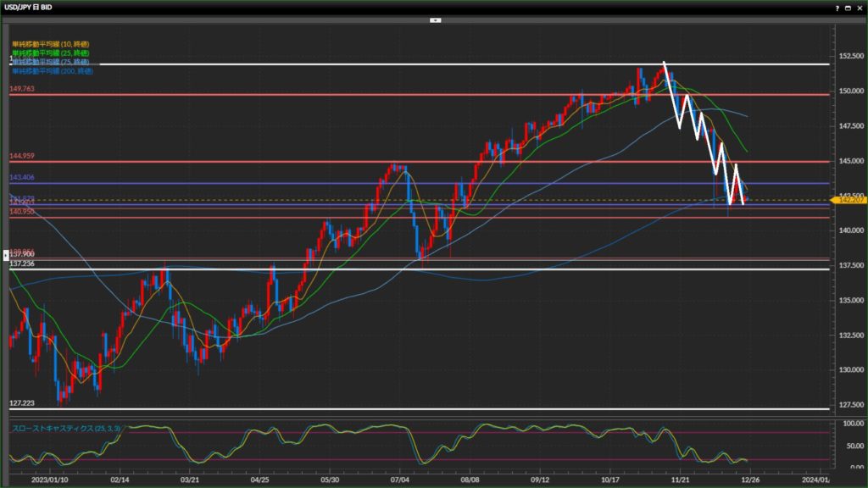The height and width of the screenshot is (488, 868).
Task: Open help with the question mark icon
Action: [x=838, y=8]
